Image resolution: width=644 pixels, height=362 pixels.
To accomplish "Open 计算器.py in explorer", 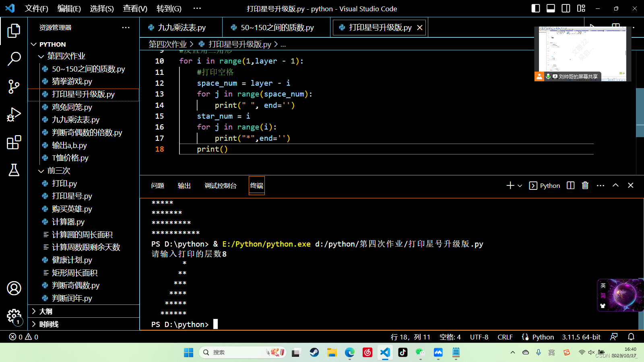I will tap(83, 222).
